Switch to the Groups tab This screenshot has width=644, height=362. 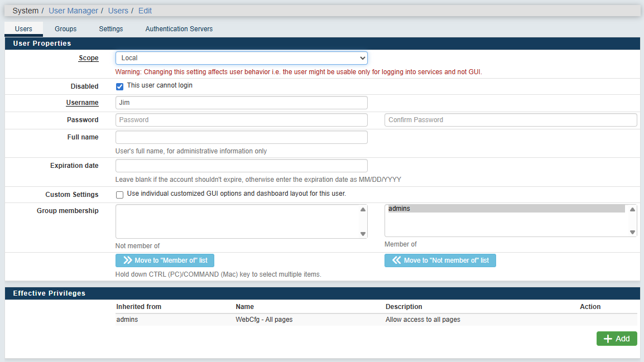coord(65,29)
